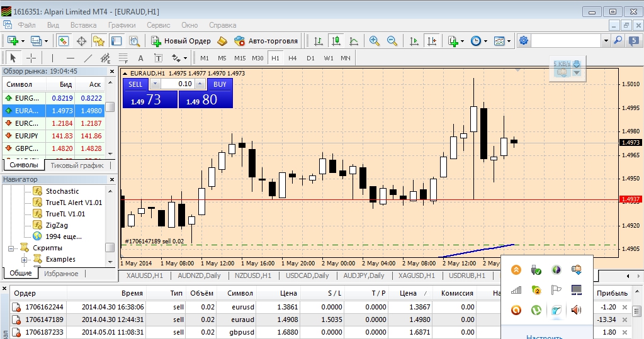
Task: Switch timeframe to D1
Action: tap(310, 58)
